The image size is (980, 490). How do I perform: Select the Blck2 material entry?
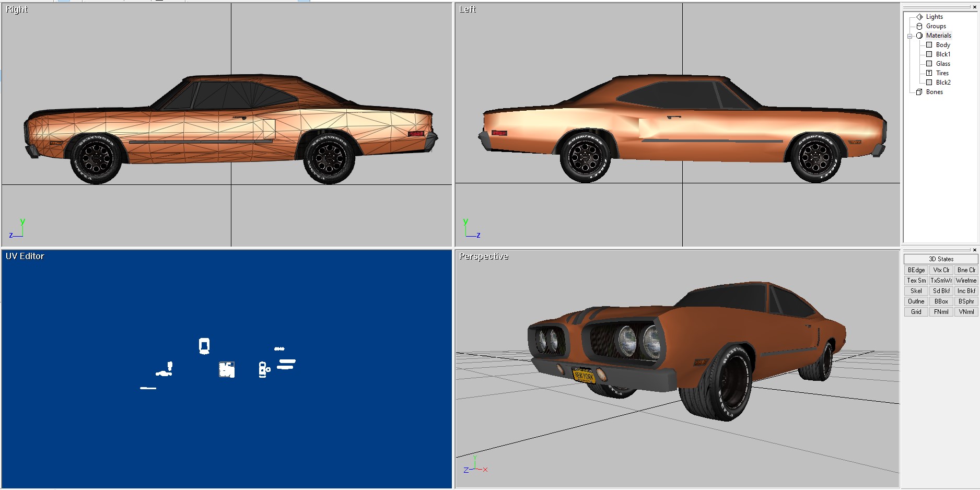[943, 83]
